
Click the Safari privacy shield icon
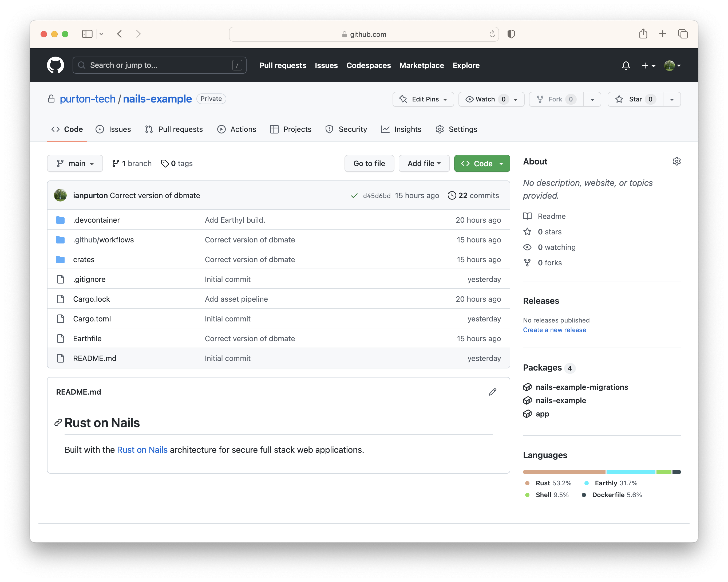[511, 34]
